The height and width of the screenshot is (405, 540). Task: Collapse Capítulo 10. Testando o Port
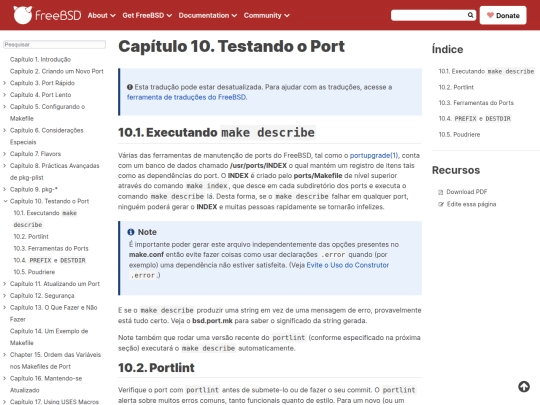[x=5, y=201]
